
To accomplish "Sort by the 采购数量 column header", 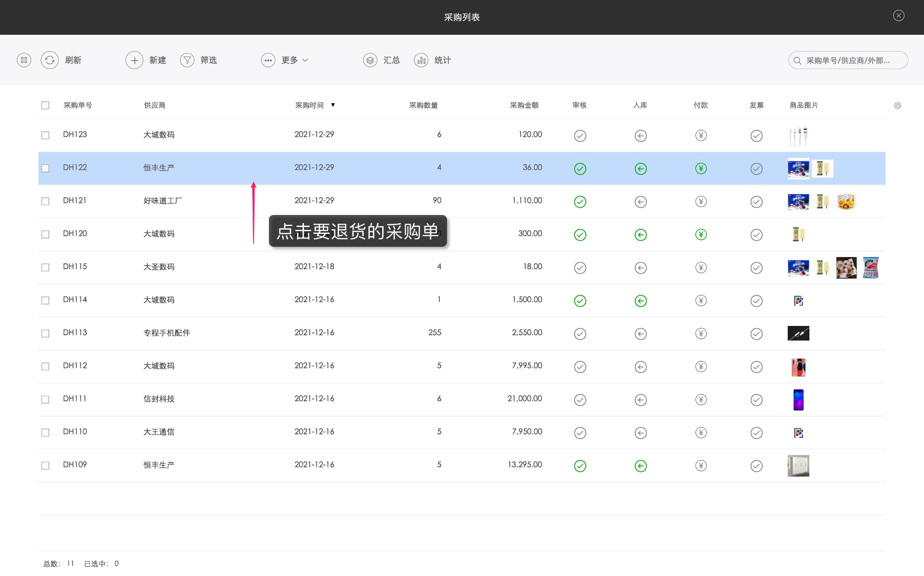I will point(424,105).
